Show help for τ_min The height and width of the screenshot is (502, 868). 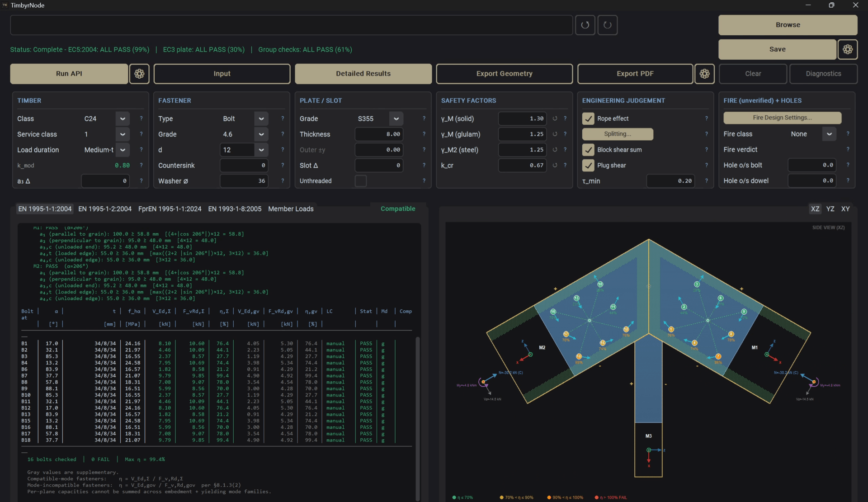click(706, 181)
